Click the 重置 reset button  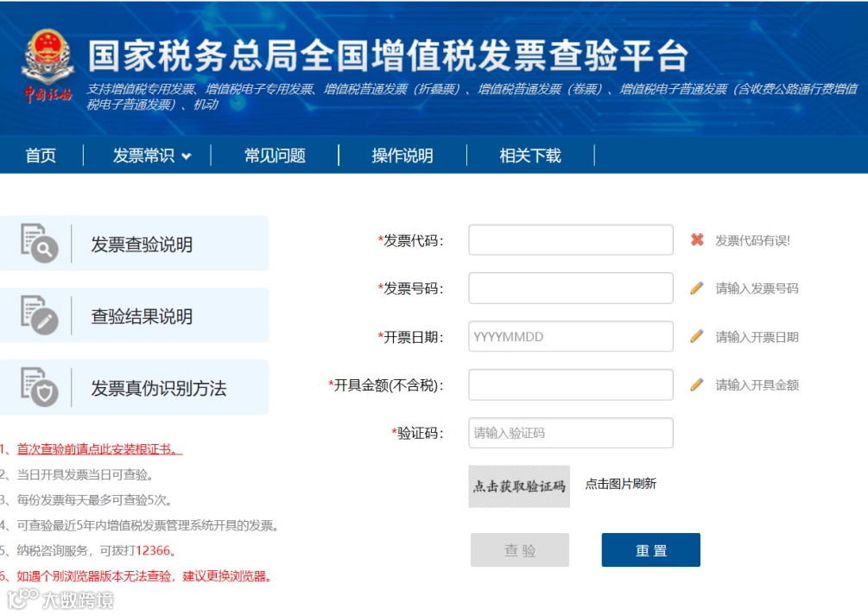[x=651, y=550]
